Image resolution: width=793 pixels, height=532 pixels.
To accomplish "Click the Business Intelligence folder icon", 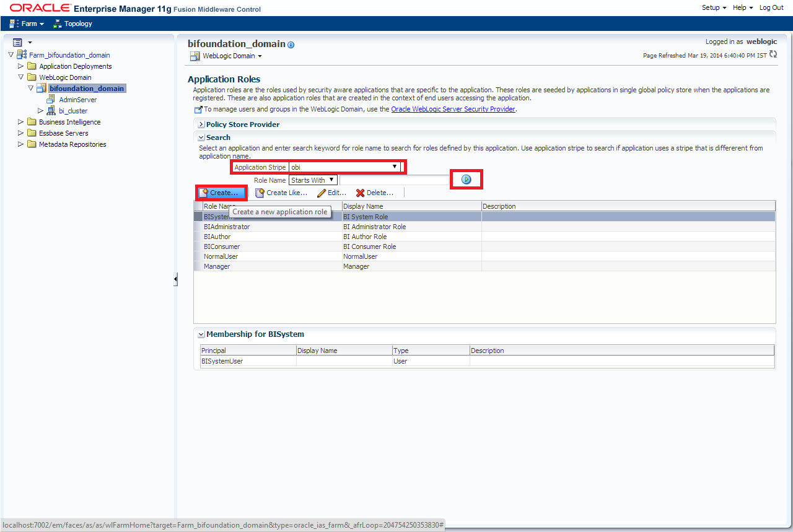I will [32, 122].
